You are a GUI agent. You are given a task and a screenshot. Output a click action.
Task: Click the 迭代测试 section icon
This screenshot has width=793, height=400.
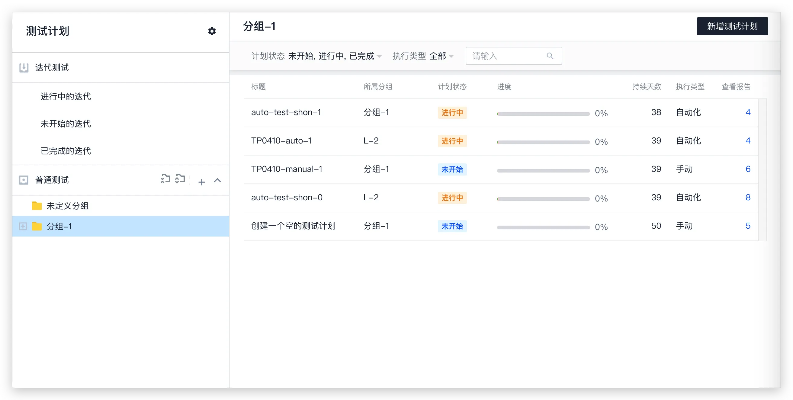[x=24, y=68]
